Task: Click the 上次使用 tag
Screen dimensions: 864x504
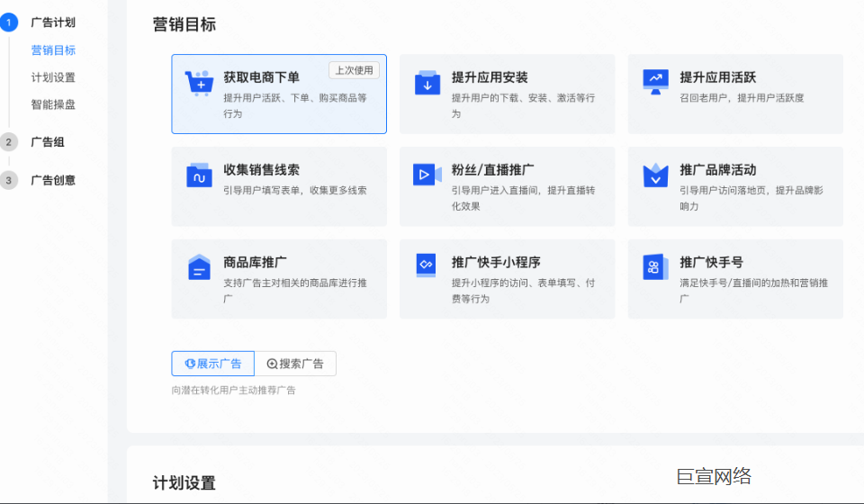Action: pos(355,70)
